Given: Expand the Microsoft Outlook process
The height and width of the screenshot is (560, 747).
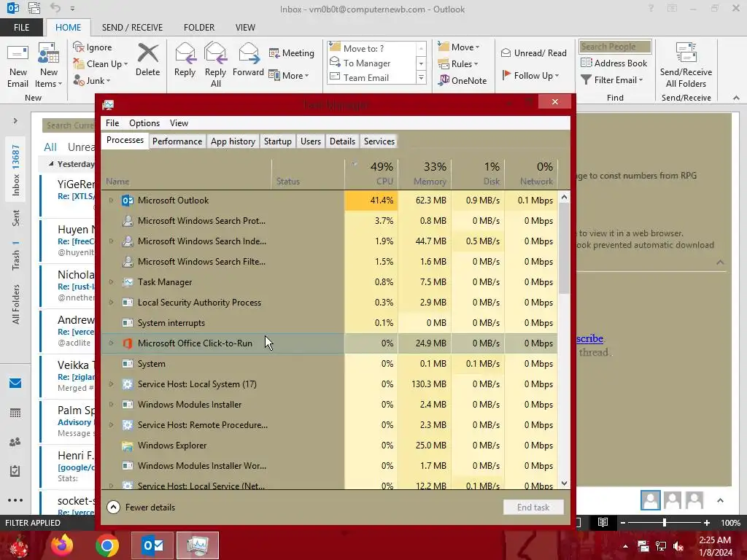Looking at the screenshot, I should 111,201.
